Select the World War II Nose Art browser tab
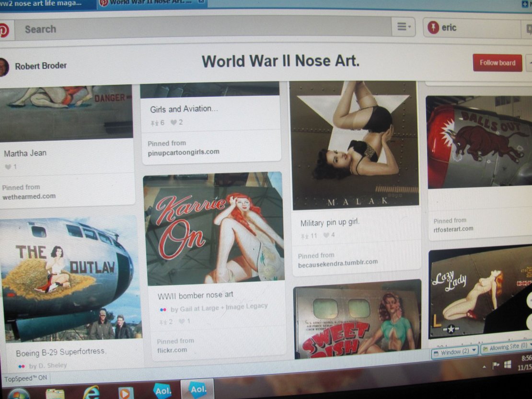The image size is (532, 399). (153, 3)
